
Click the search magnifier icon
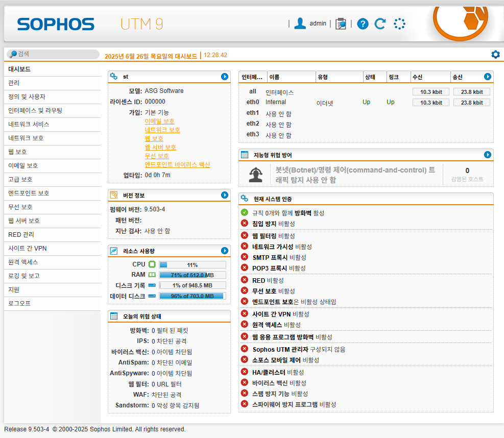click(13, 54)
